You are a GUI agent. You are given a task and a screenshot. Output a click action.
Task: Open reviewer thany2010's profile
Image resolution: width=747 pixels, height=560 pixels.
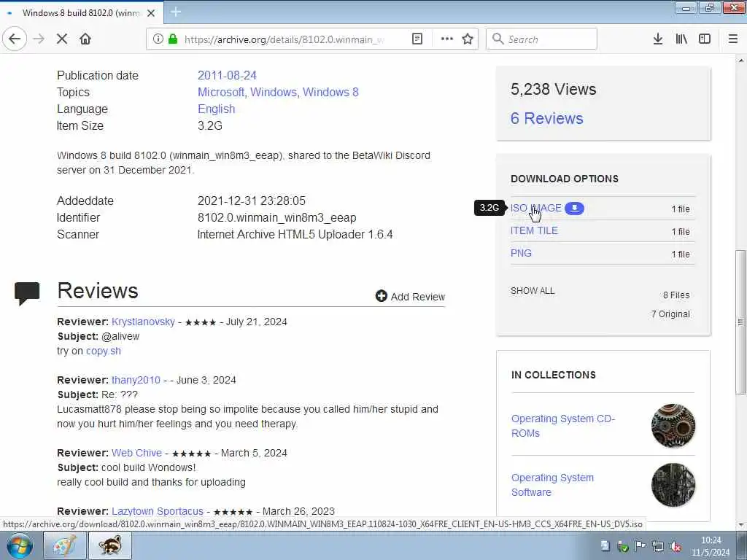(x=136, y=380)
